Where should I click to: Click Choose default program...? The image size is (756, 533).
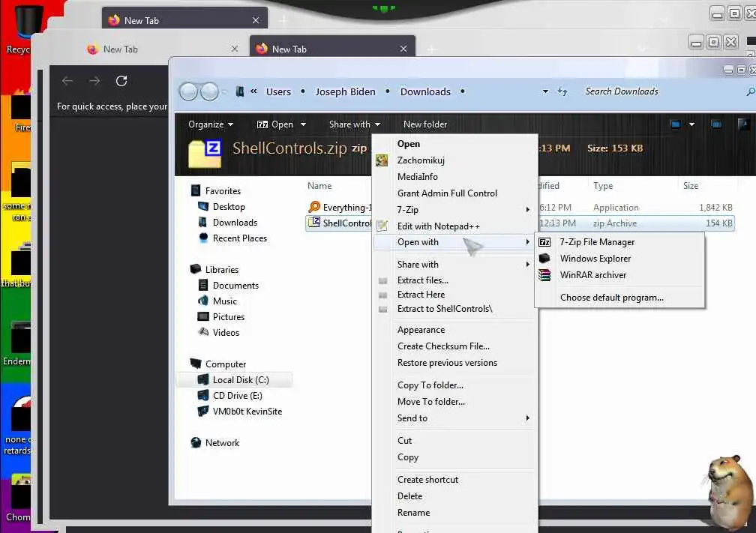coord(611,298)
